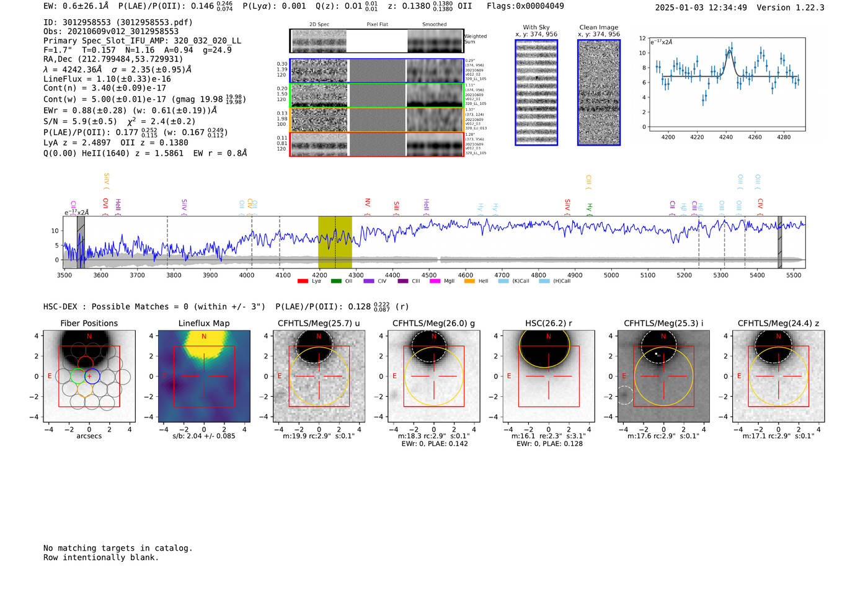Click the Flags:0x00004049 text
The width and height of the screenshot is (868, 591).
tap(525, 6)
